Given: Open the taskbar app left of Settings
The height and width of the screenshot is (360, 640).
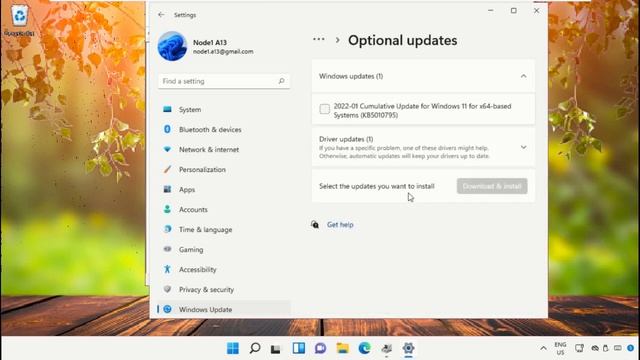Looking at the screenshot, I should (x=387, y=348).
